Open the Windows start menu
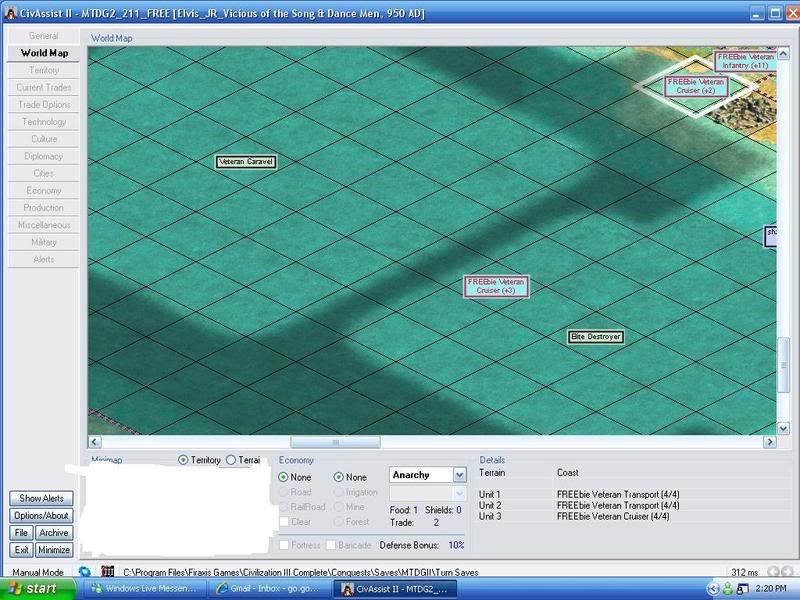 (x=37, y=589)
